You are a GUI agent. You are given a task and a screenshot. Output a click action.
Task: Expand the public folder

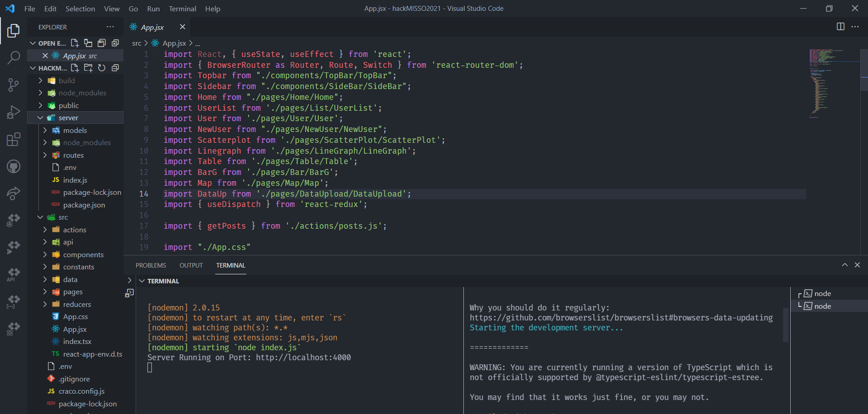coord(40,105)
